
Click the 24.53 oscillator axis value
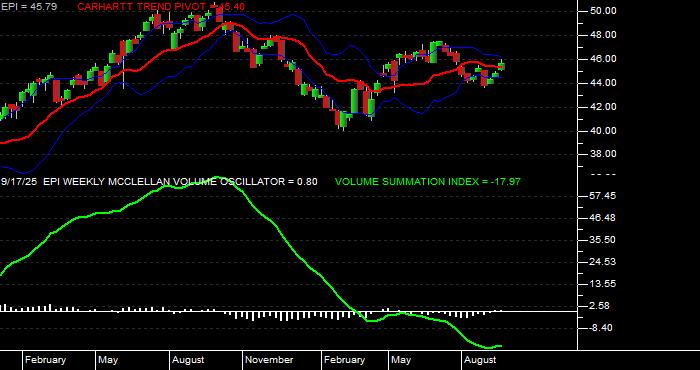(x=603, y=262)
